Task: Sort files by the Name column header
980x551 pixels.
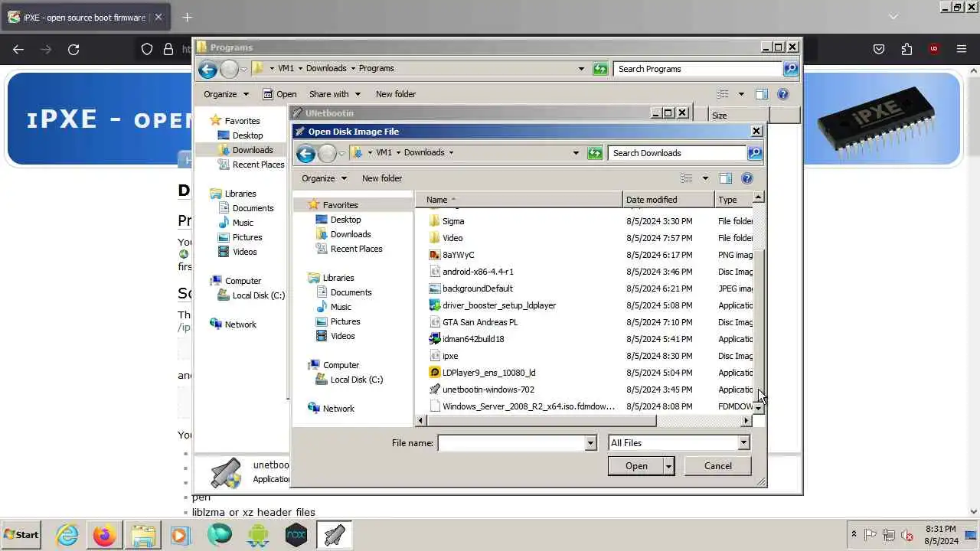Action: tap(519, 200)
